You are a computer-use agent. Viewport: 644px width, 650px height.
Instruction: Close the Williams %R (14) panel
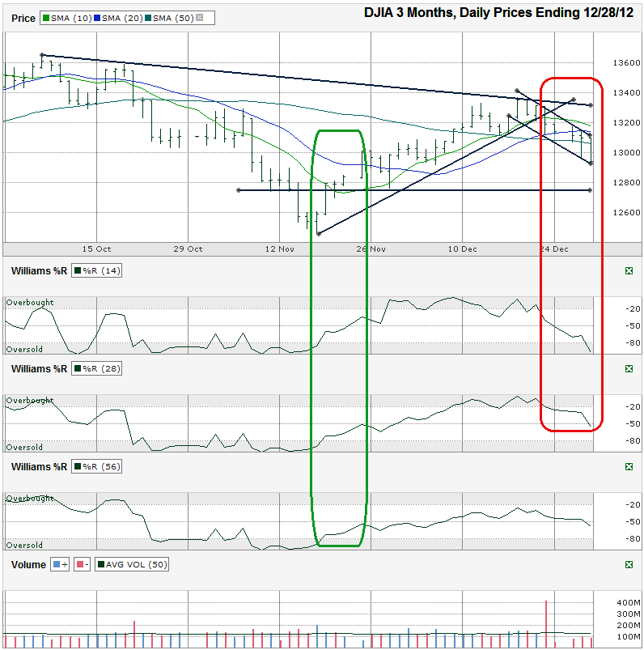pos(629,271)
